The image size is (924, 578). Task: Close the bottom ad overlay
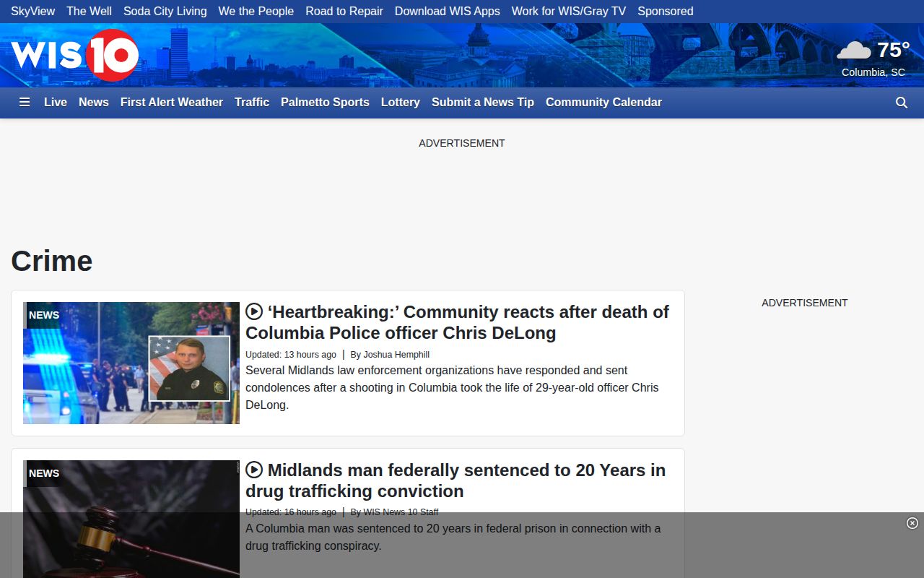tap(912, 523)
